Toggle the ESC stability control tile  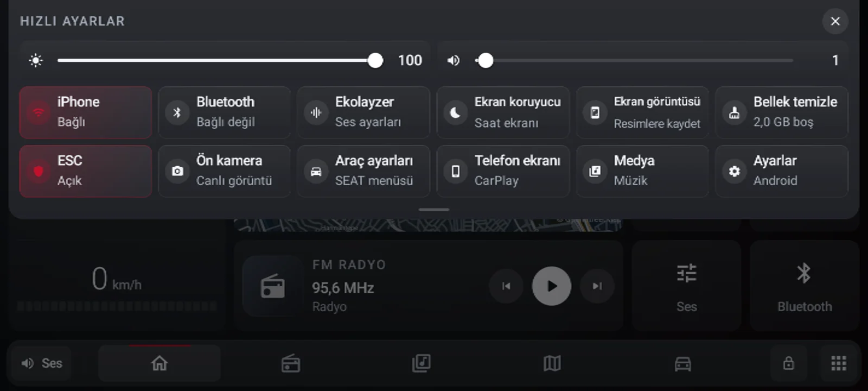coord(86,171)
